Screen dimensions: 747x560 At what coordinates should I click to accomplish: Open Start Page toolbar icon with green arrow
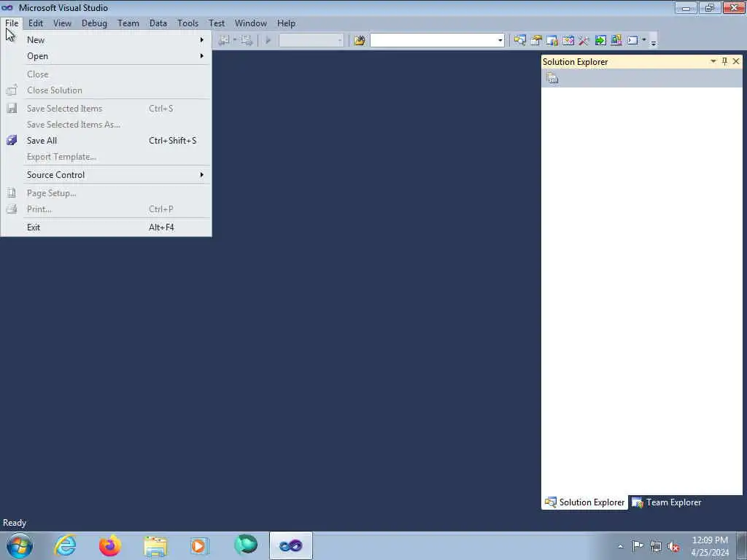click(600, 41)
